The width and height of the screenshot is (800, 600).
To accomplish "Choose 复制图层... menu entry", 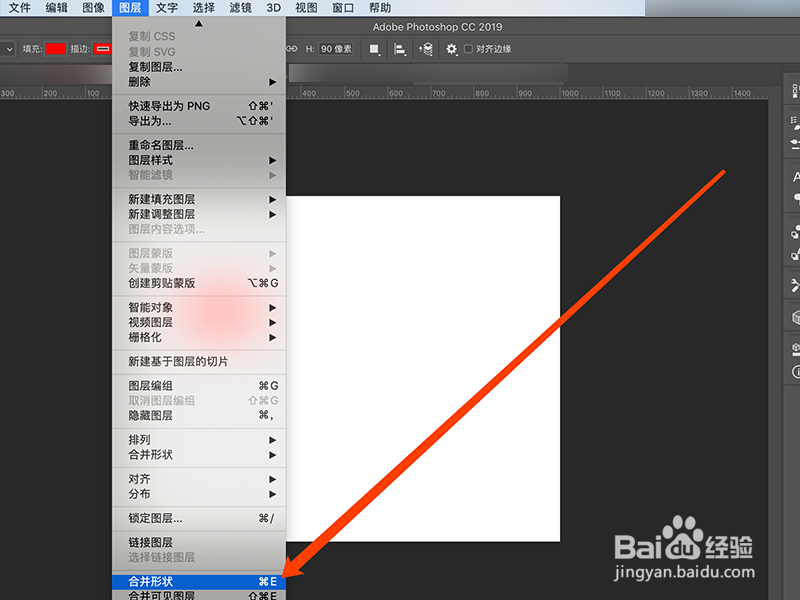I will point(199,67).
